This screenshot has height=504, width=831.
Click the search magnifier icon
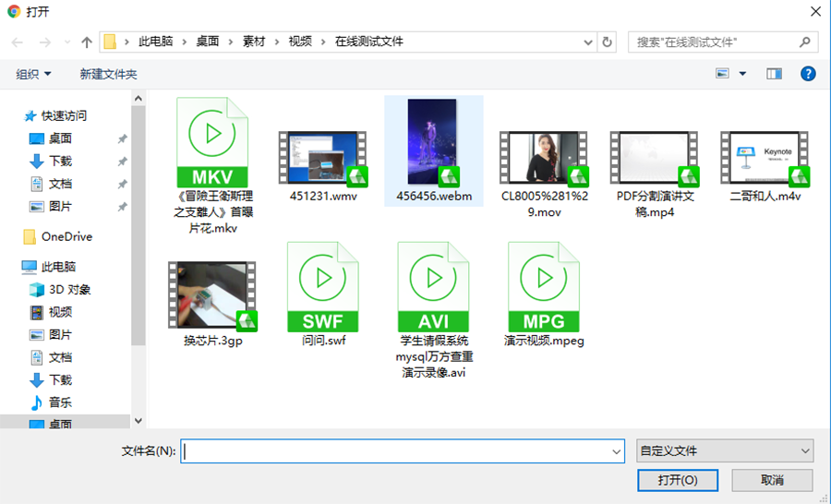pyautogui.click(x=805, y=42)
